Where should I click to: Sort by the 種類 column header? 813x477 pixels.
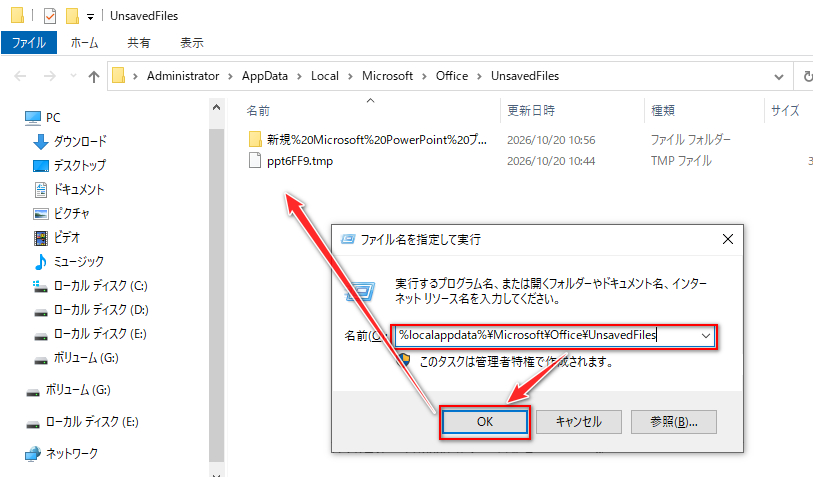[x=663, y=110]
